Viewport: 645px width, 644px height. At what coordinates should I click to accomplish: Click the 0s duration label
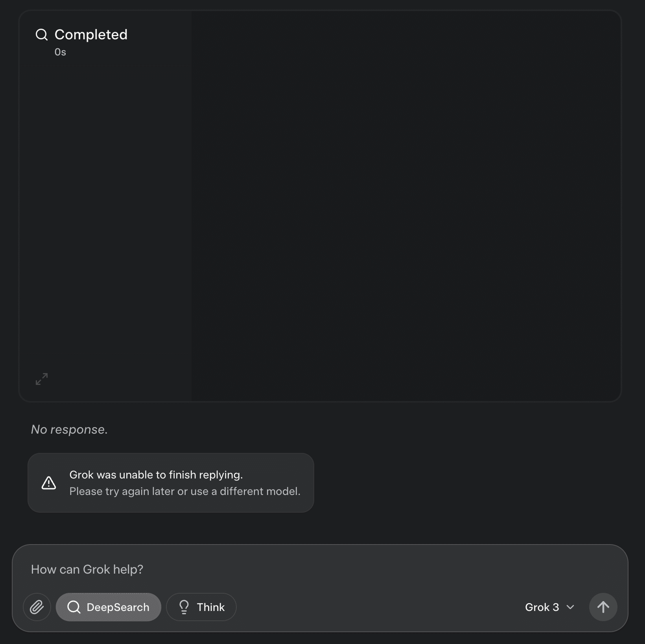pyautogui.click(x=60, y=52)
